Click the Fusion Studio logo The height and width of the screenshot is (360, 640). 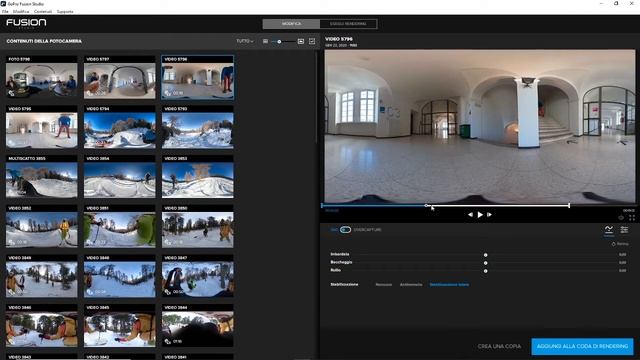pyautogui.click(x=26, y=23)
